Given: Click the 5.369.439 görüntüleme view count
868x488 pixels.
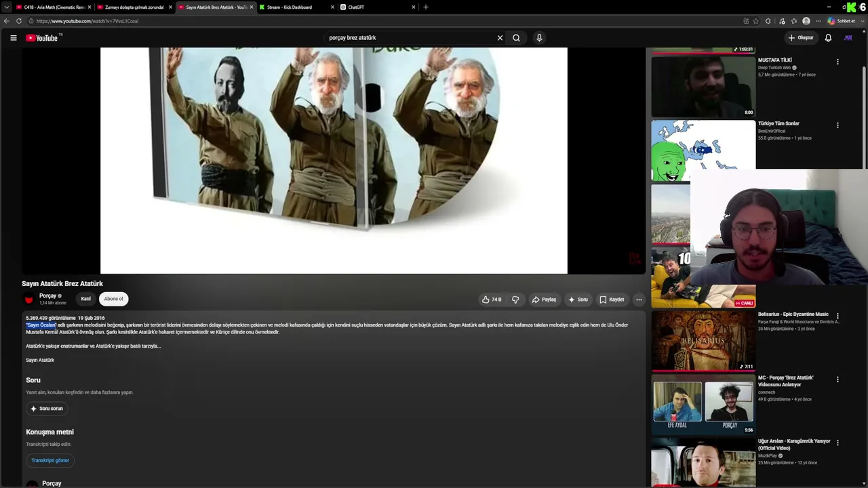Looking at the screenshot, I should pos(51,318).
